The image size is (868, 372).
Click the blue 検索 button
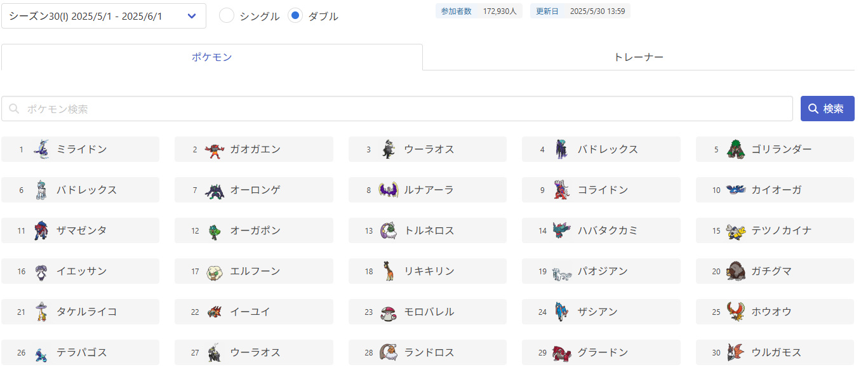827,109
